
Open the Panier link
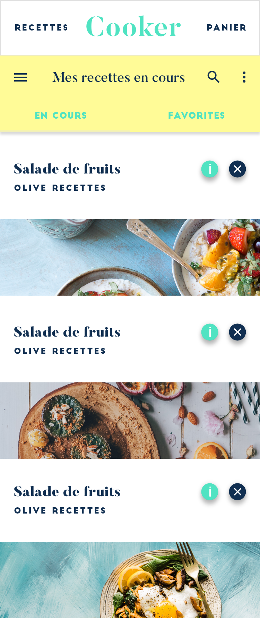pyautogui.click(x=227, y=28)
